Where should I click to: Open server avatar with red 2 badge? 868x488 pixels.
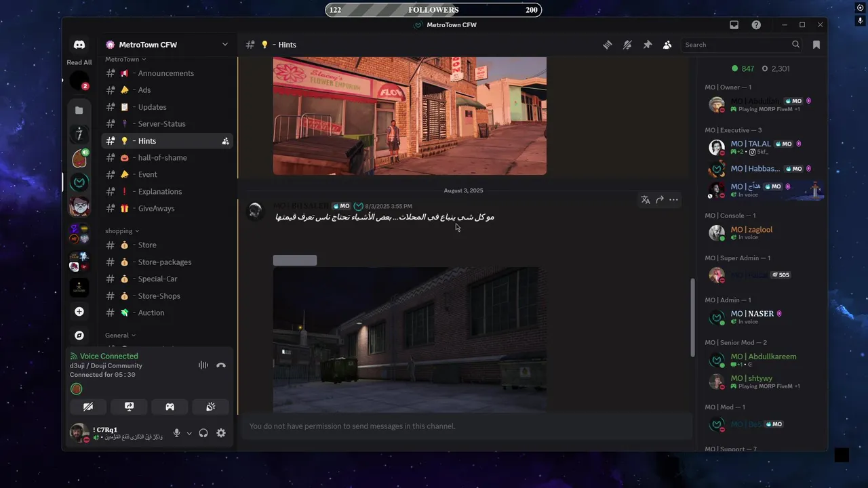point(79,81)
